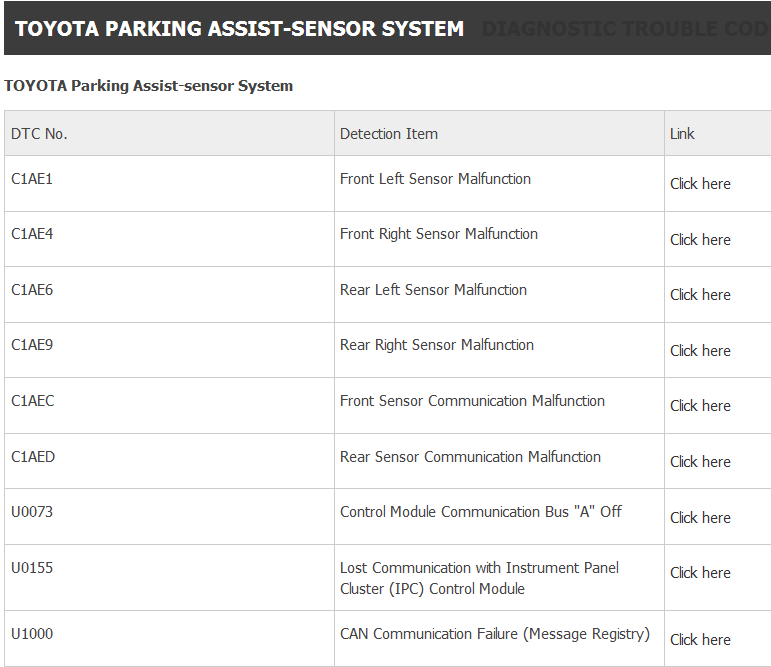
Task: Open Click here link for U0155
Action: pyautogui.click(x=700, y=573)
